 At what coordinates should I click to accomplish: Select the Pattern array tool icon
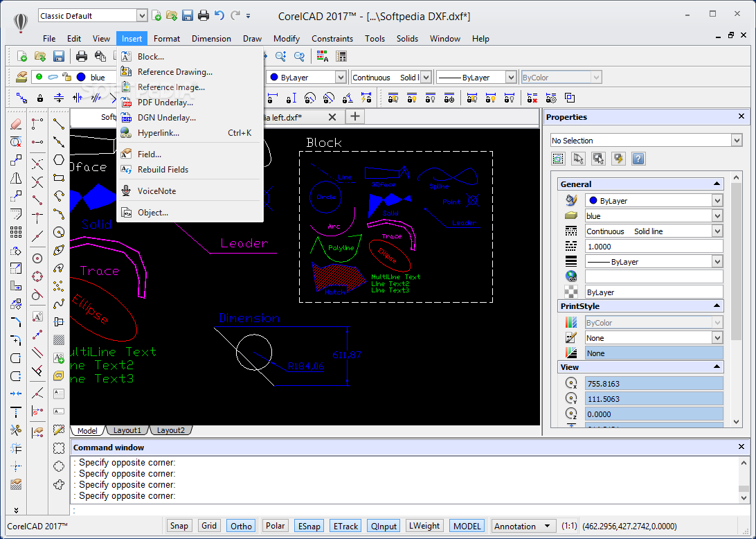click(x=16, y=233)
